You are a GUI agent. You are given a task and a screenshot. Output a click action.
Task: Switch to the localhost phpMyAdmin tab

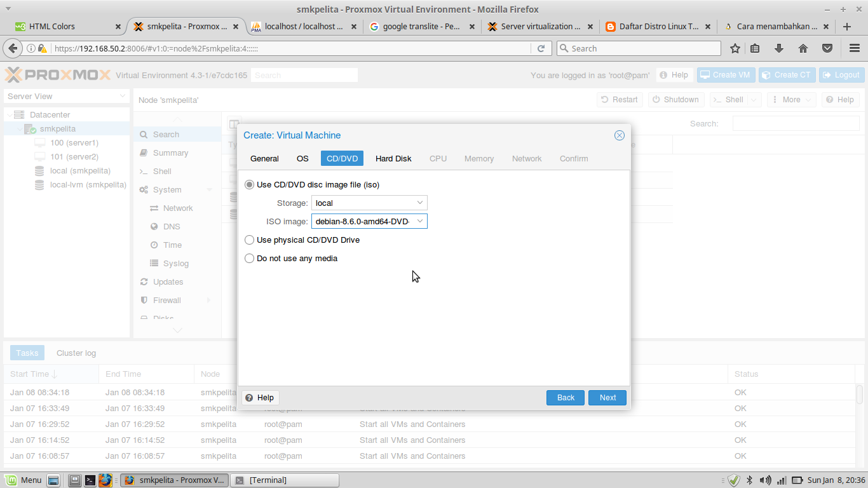click(x=304, y=27)
